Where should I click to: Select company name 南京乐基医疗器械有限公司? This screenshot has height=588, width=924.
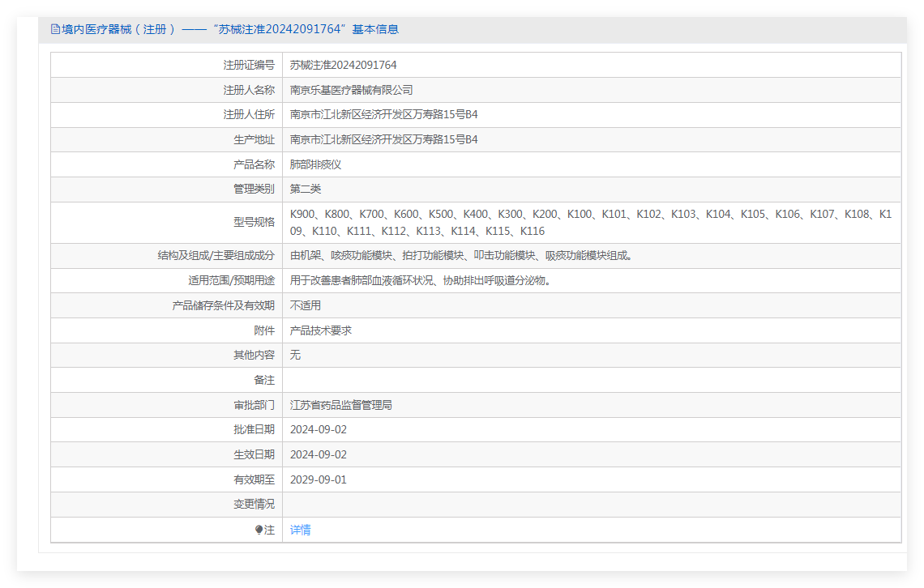(351, 90)
